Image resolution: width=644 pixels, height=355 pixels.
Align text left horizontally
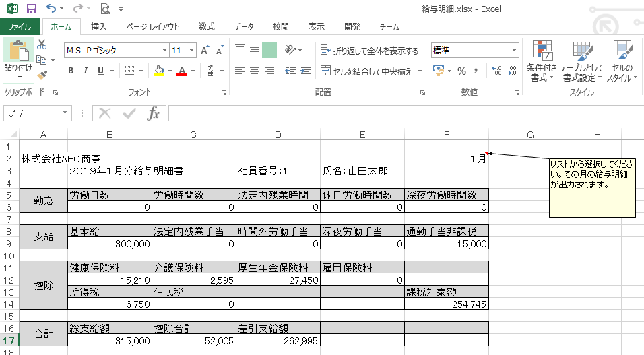tap(240, 71)
